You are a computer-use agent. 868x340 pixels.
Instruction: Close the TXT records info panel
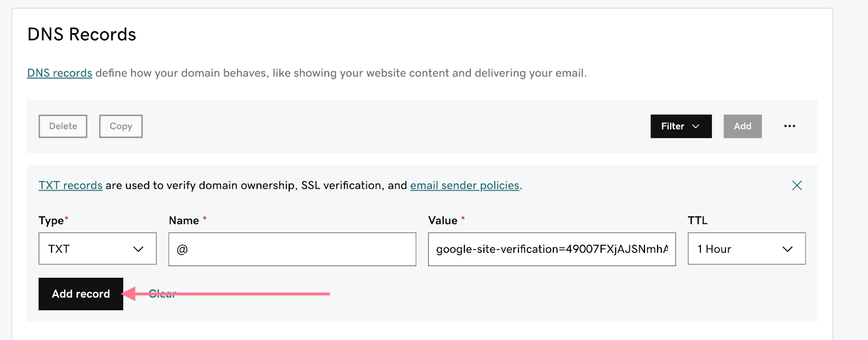796,185
